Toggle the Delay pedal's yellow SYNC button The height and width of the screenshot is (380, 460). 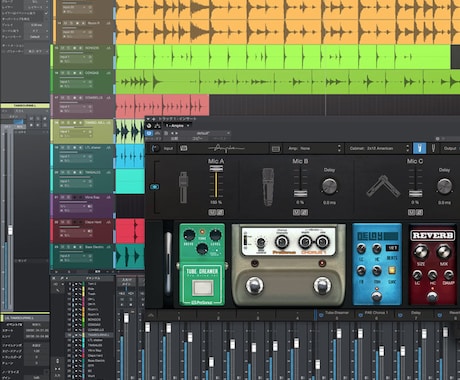(x=392, y=270)
